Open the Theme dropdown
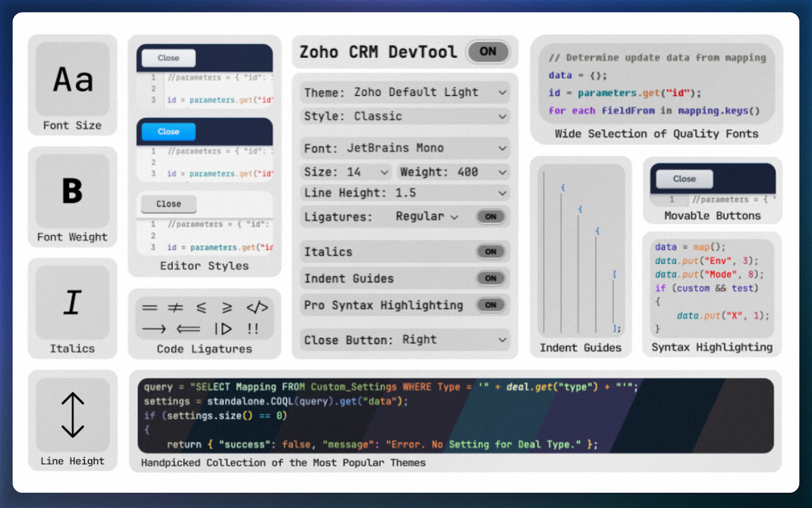812x508 pixels. (x=404, y=92)
